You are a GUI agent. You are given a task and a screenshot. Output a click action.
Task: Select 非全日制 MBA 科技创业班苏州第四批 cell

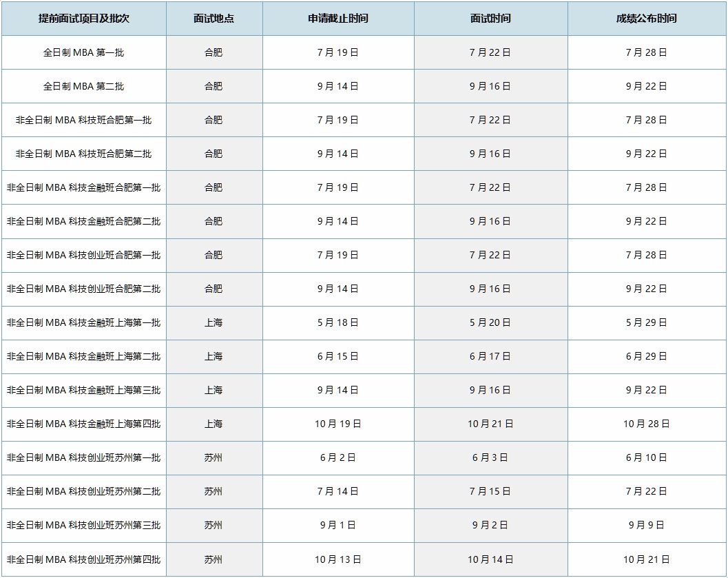[x=83, y=559]
